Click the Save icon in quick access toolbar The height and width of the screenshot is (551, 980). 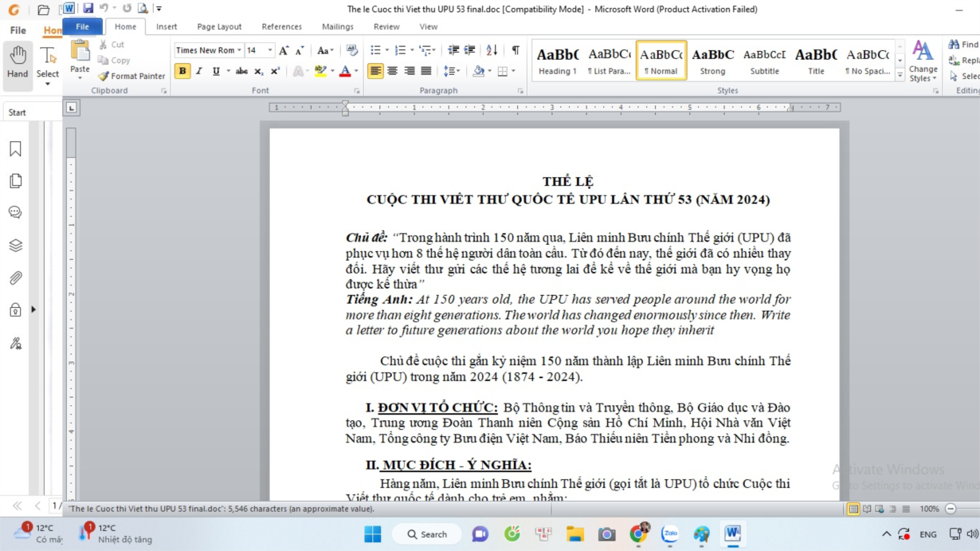click(x=88, y=9)
